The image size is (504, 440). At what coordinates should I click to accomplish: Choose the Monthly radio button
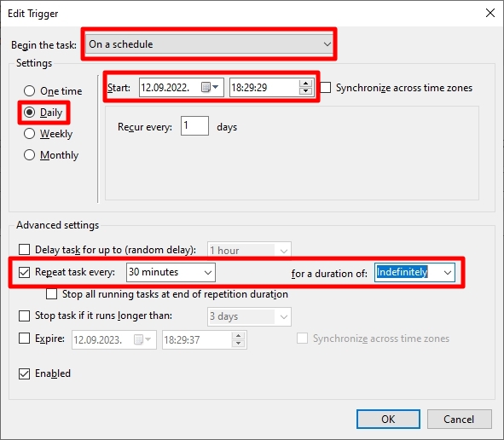point(29,155)
